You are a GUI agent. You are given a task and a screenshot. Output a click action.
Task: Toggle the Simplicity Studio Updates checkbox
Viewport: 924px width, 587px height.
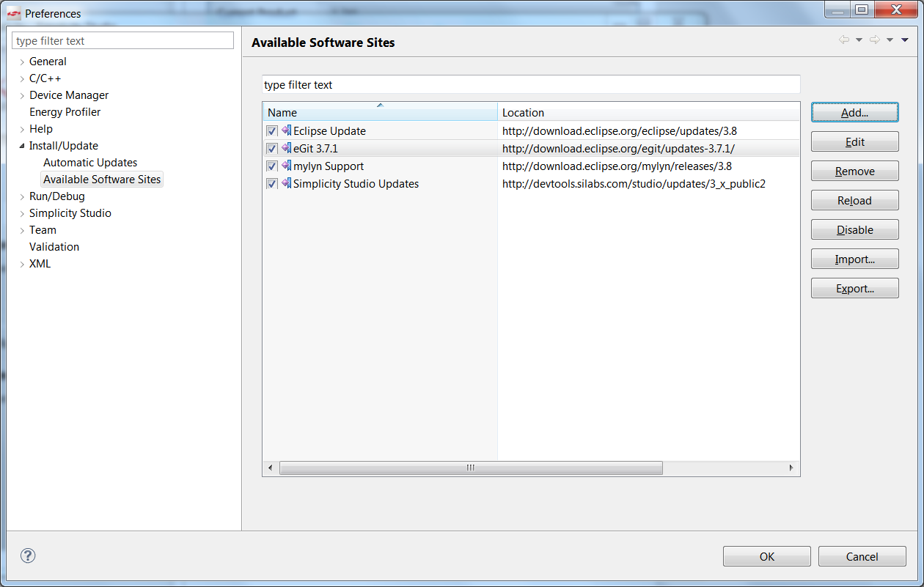pos(272,184)
